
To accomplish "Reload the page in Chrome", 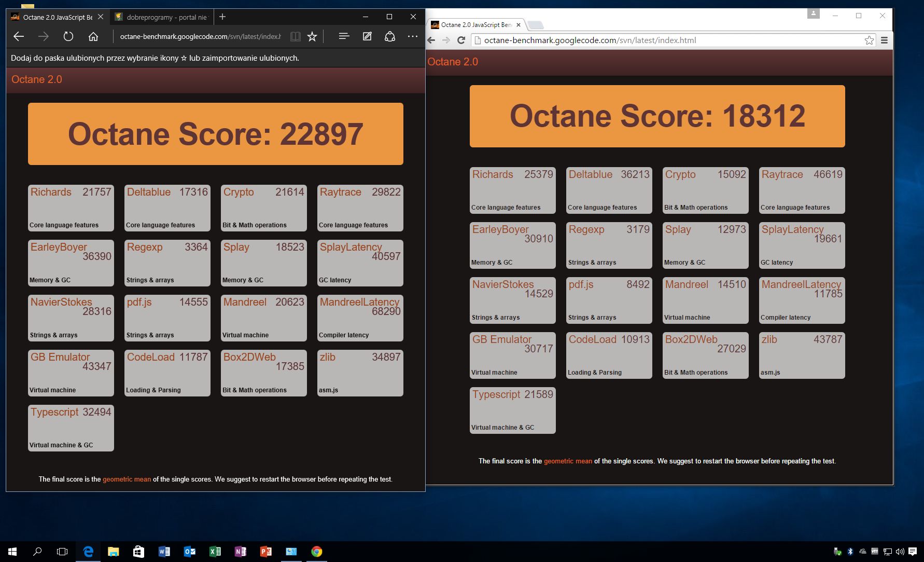I will tap(461, 40).
